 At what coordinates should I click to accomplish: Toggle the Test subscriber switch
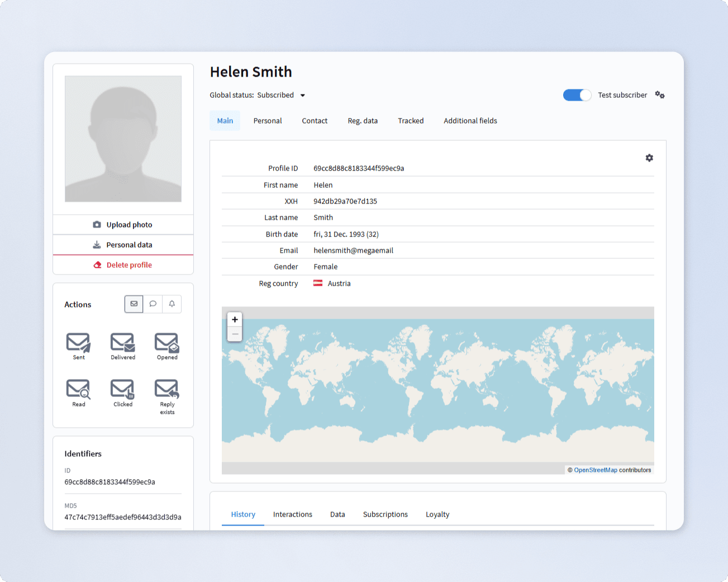click(x=577, y=95)
